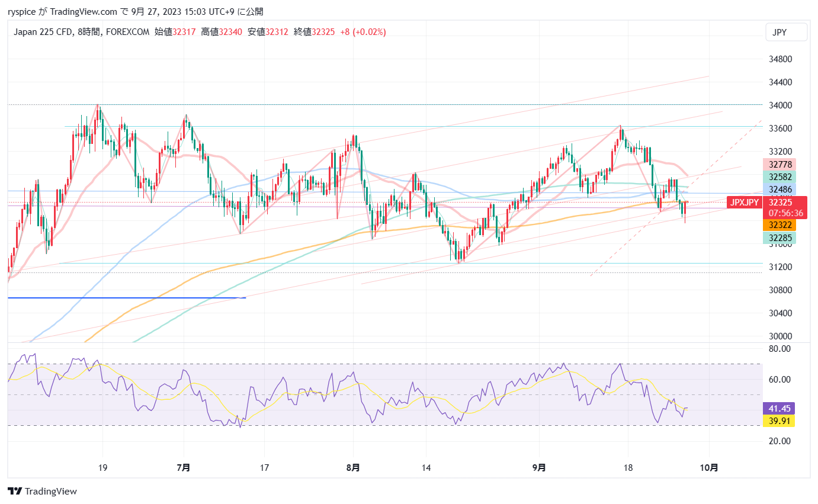Viewport: 818px width, 504px height.
Task: Select the 安値32312 low value
Action: pyautogui.click(x=268, y=32)
